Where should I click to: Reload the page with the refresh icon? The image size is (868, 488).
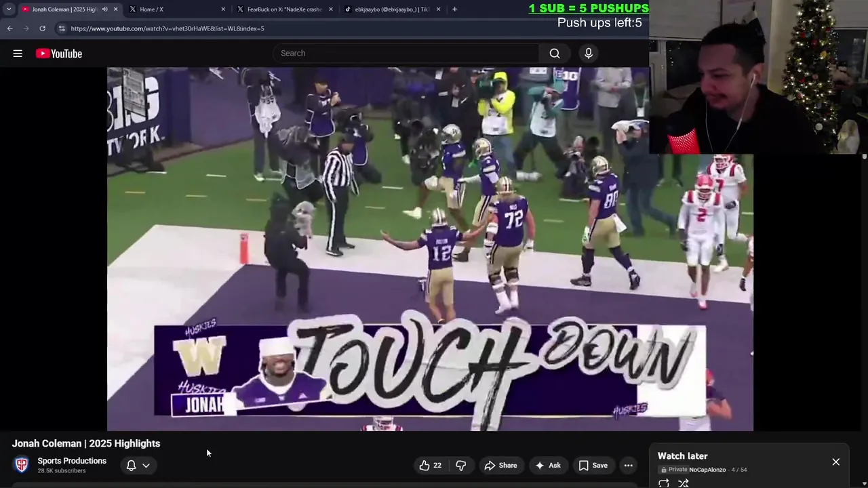42,28
